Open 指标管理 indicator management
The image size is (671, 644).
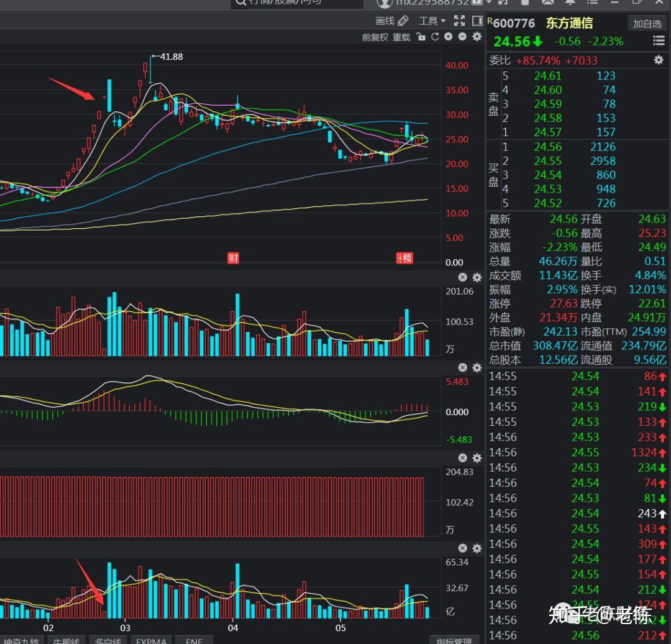click(x=454, y=640)
